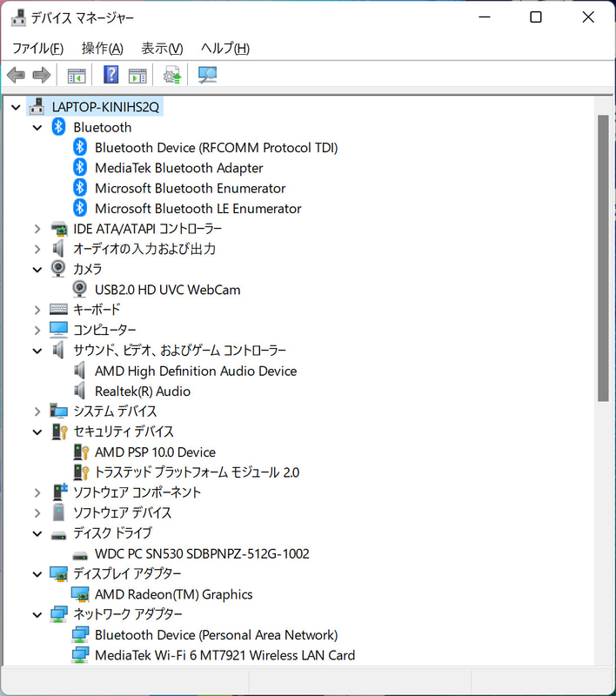Collapse the LAPTOP-KINIHS2Q root node
Image resolution: width=616 pixels, height=696 pixels.
[16, 107]
